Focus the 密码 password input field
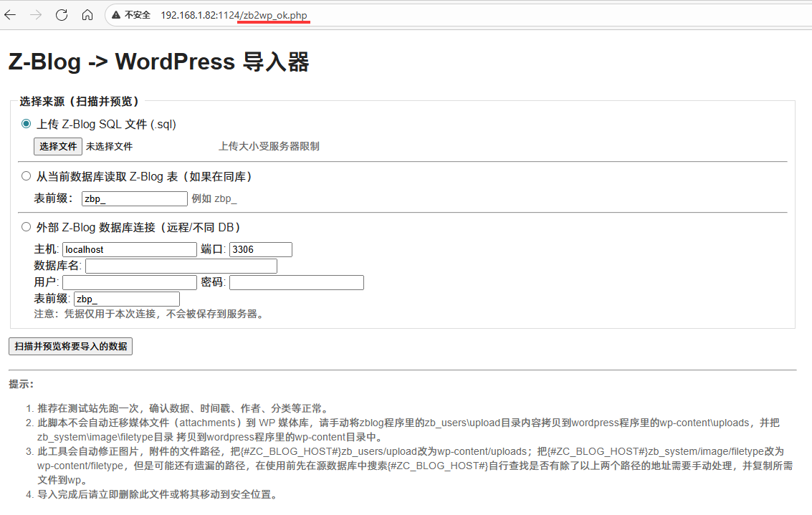 (x=296, y=283)
